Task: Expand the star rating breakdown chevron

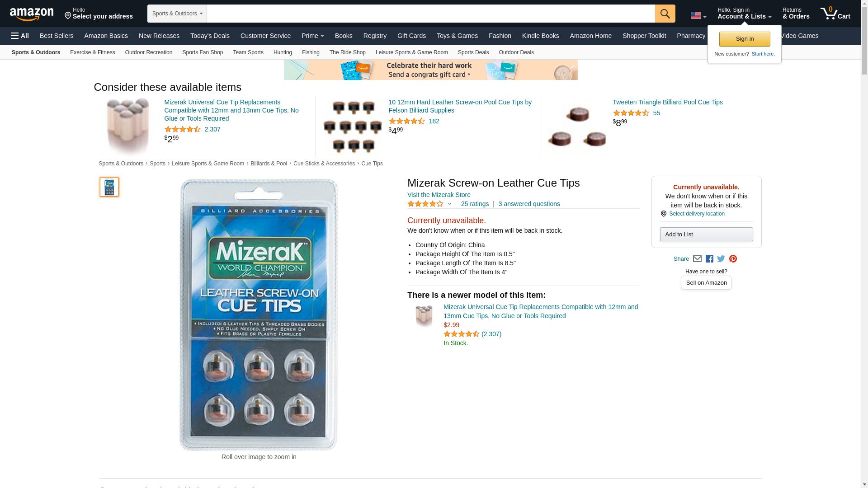Action: (449, 204)
